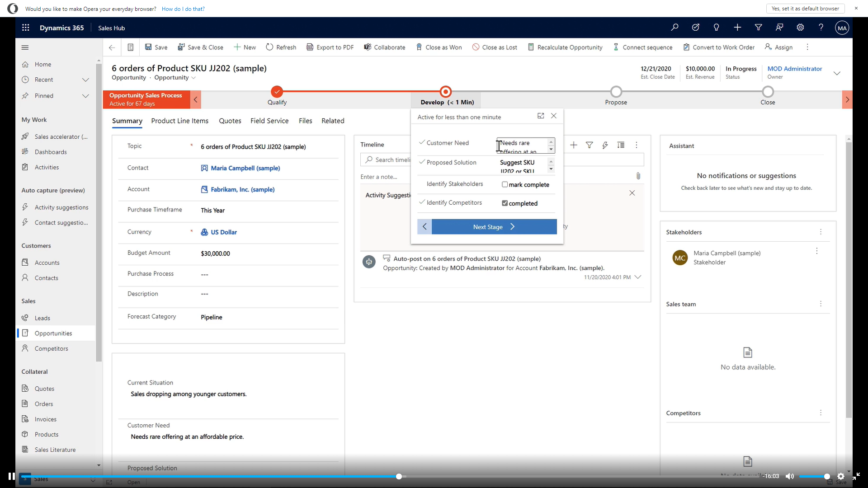The height and width of the screenshot is (488, 868).
Task: Click Yes, set it as default browser
Action: pos(805,9)
